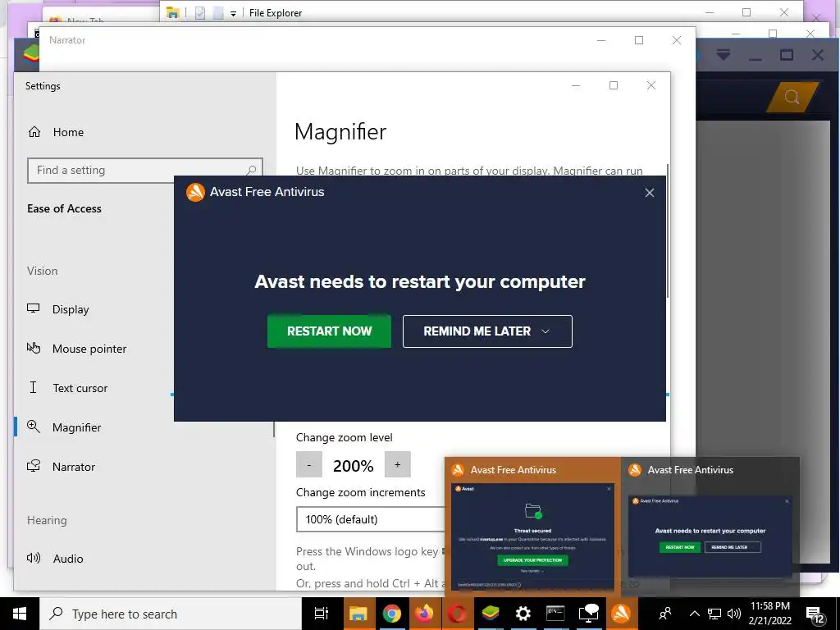840x630 pixels.
Task: Open Opera browser from the taskbar
Action: pyautogui.click(x=457, y=614)
